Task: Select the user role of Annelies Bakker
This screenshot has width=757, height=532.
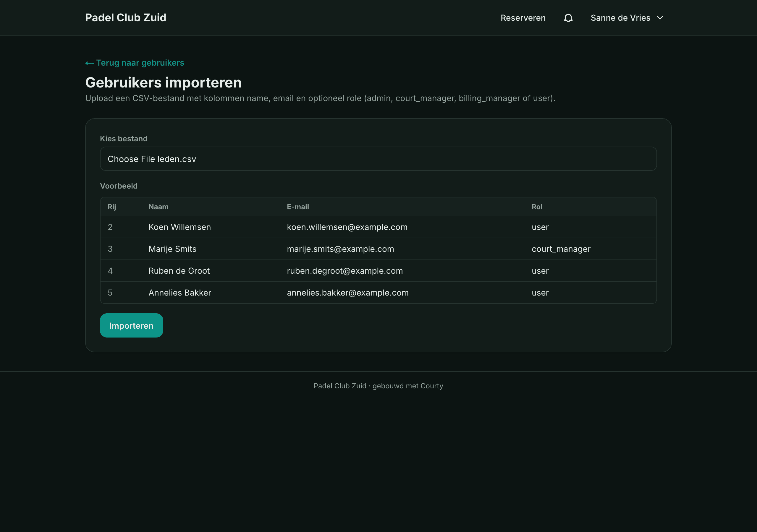Action: pyautogui.click(x=540, y=292)
